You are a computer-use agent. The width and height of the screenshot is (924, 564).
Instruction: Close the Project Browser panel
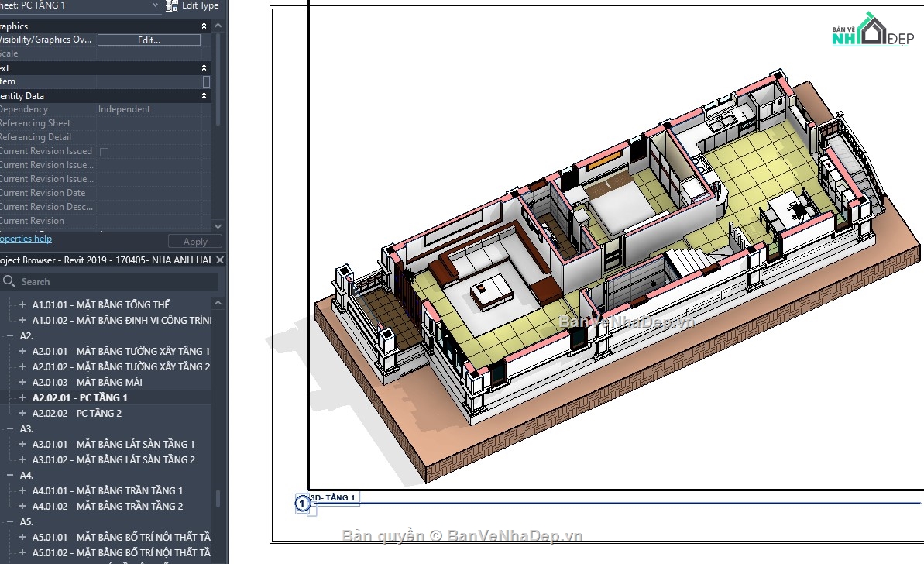(x=220, y=260)
